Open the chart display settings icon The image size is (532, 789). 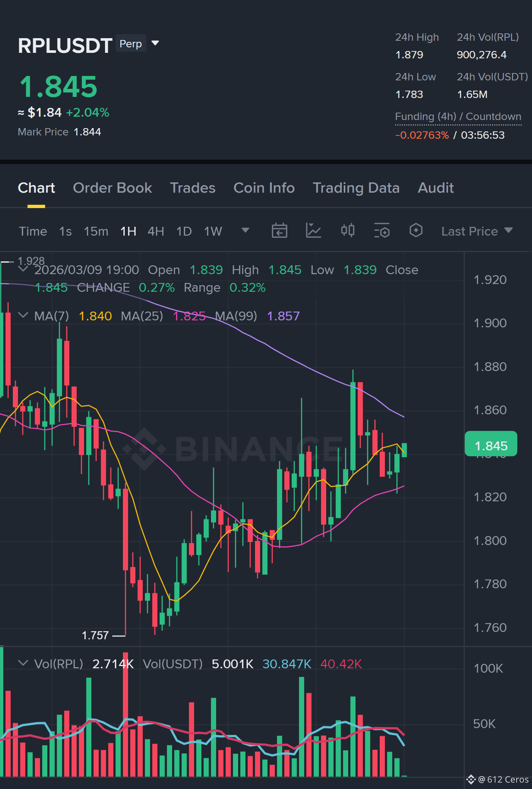pyautogui.click(x=382, y=231)
